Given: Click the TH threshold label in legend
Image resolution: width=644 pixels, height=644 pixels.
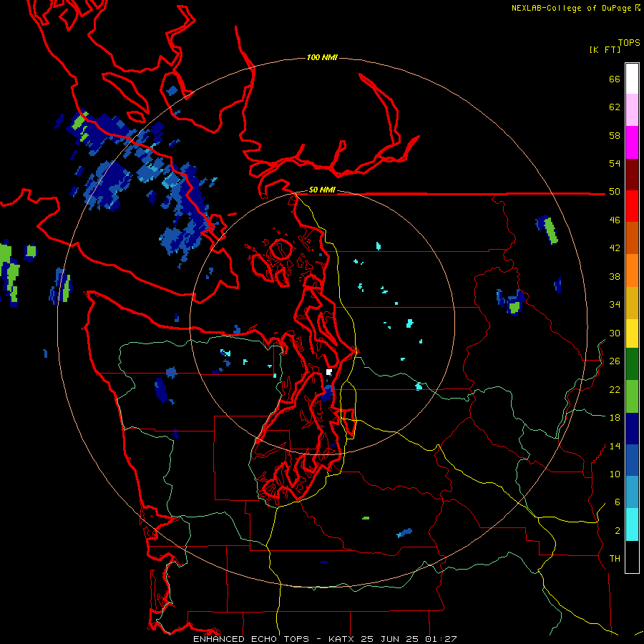Looking at the screenshot, I should [615, 559].
